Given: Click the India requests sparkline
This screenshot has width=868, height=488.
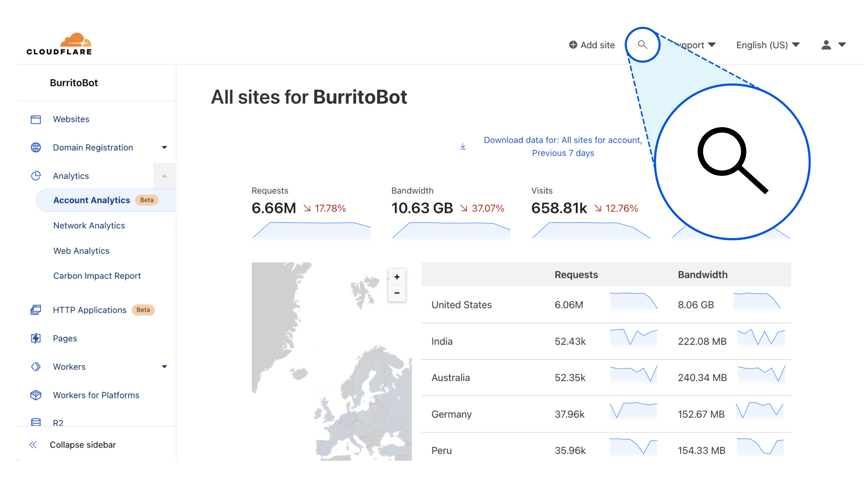Looking at the screenshot, I should [633, 337].
